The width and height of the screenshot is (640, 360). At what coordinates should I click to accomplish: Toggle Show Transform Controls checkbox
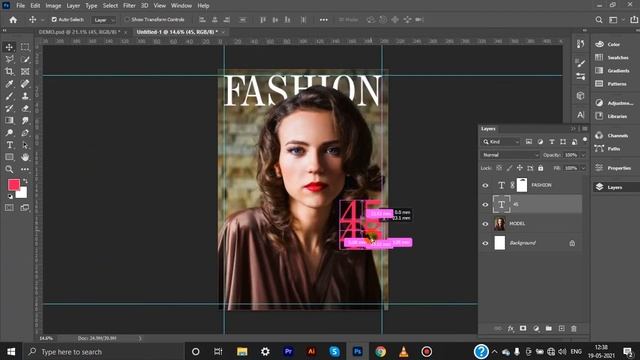point(127,20)
